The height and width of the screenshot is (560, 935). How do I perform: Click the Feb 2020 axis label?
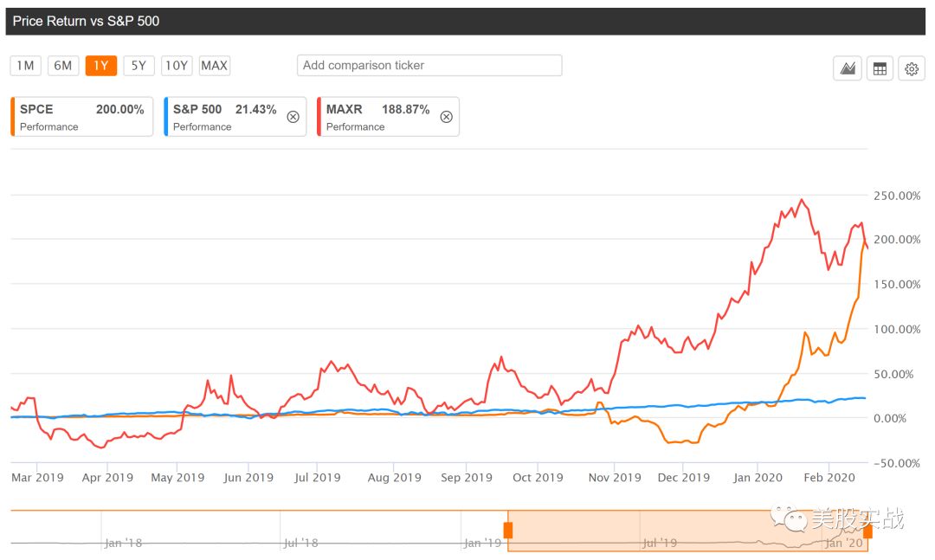tap(829, 478)
